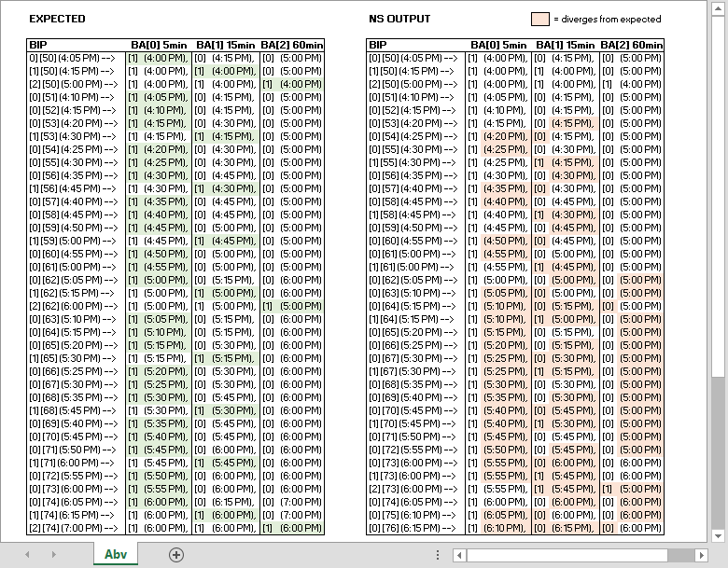Viewport: 728px width, 568px height.
Task: Click vertical scrollbar up arrow
Action: click(718, 9)
